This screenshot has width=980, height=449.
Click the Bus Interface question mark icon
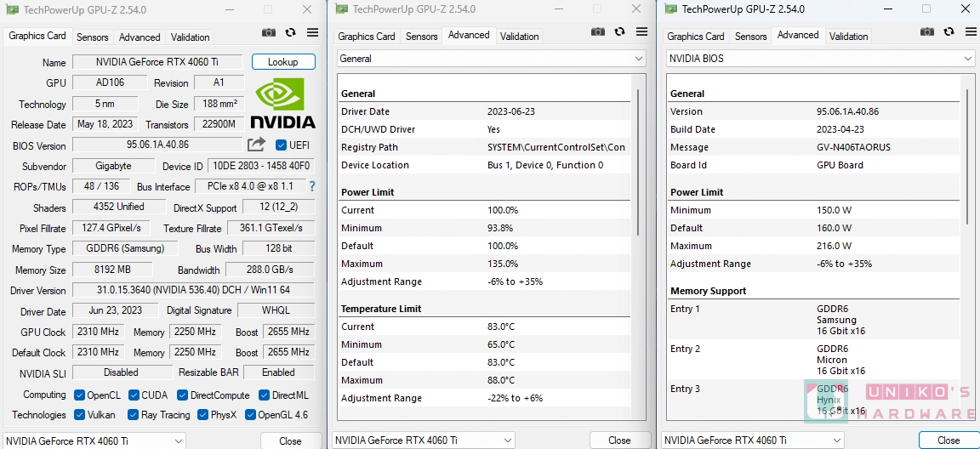pos(312,186)
